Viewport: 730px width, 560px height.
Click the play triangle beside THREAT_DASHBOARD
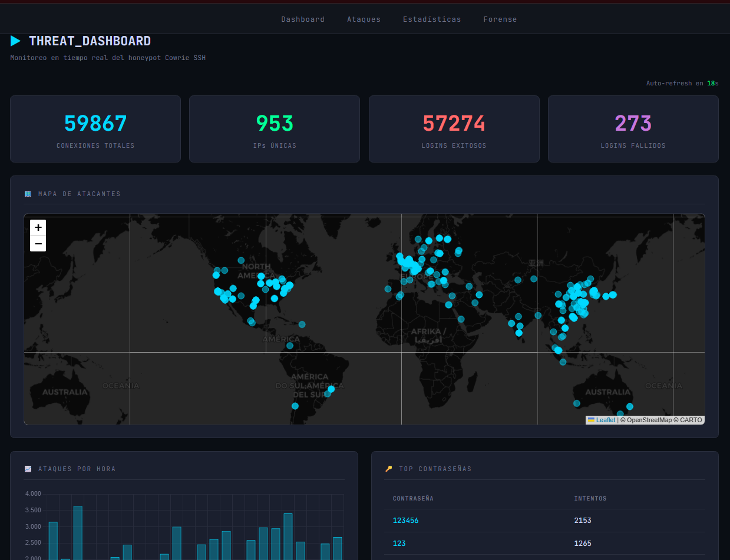point(16,41)
